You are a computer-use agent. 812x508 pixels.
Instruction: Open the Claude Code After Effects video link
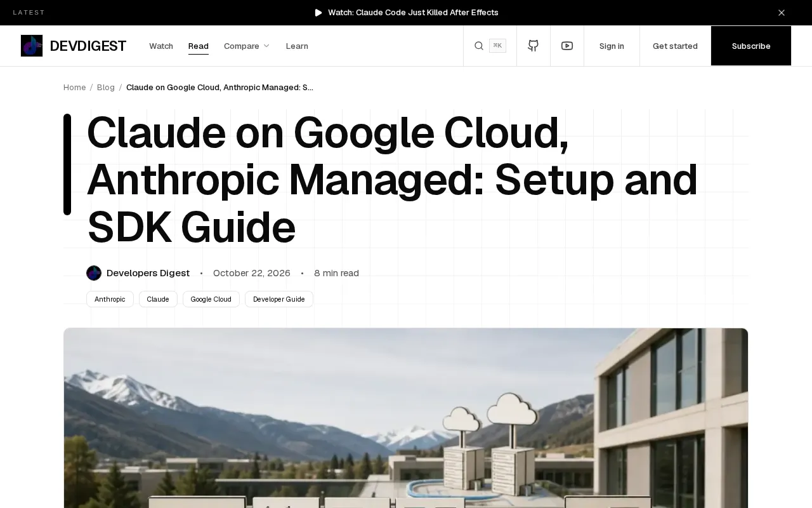[x=413, y=13]
